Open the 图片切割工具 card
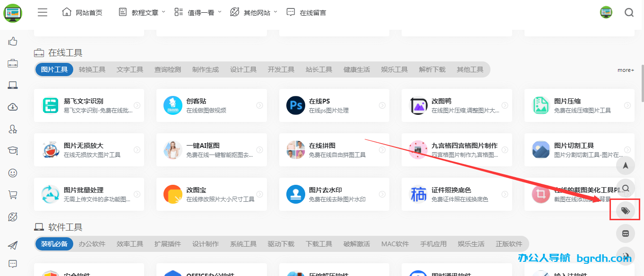This screenshot has width=644, height=276. 579,149
